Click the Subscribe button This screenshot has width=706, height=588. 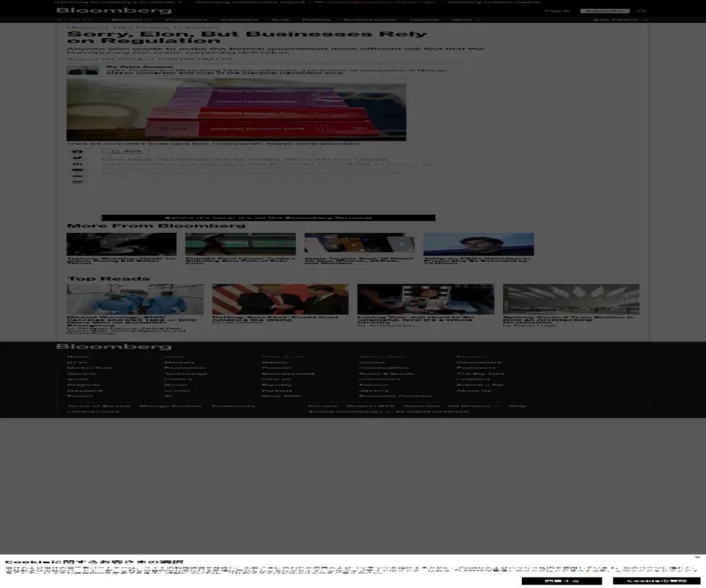605,11
